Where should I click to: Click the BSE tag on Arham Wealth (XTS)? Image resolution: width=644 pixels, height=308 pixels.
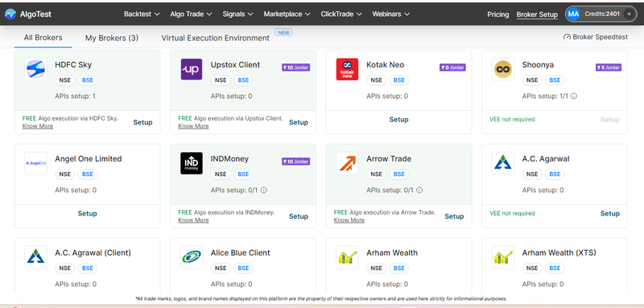555,269
